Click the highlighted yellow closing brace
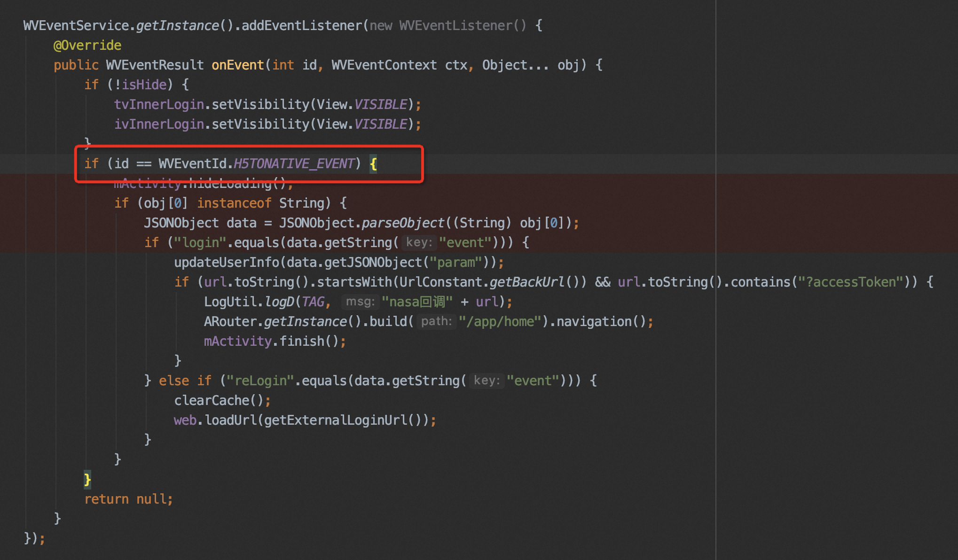The image size is (958, 560). tap(87, 479)
